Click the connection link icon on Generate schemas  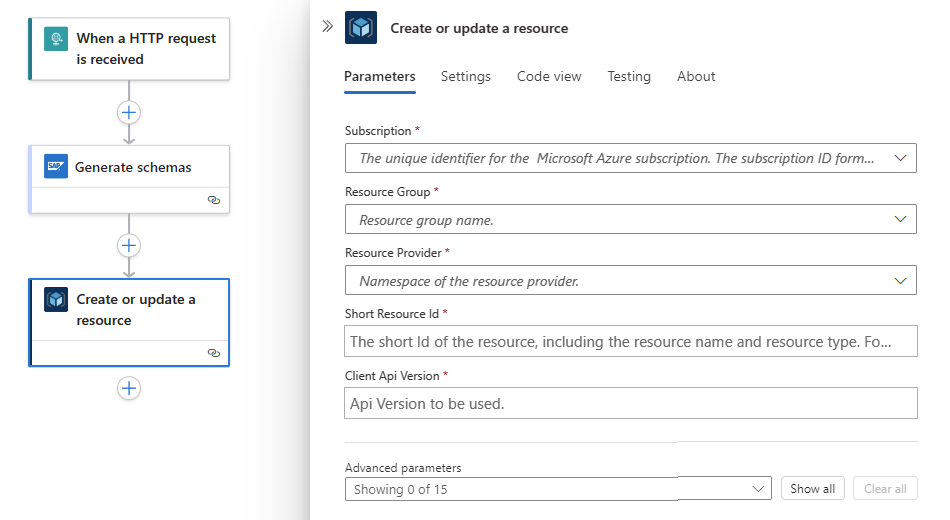click(213, 200)
